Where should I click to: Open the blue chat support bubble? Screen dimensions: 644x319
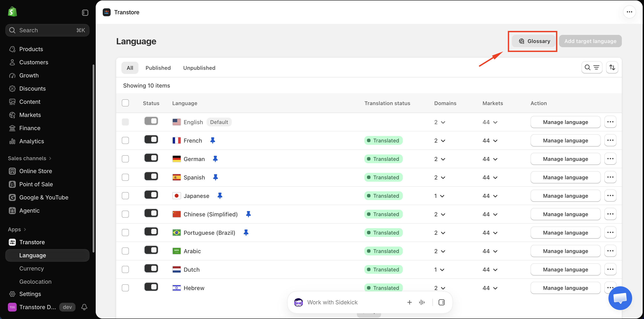point(620,298)
